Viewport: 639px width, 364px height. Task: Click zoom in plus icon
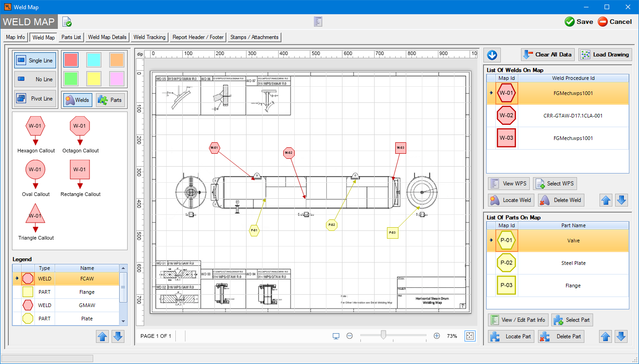point(437,336)
